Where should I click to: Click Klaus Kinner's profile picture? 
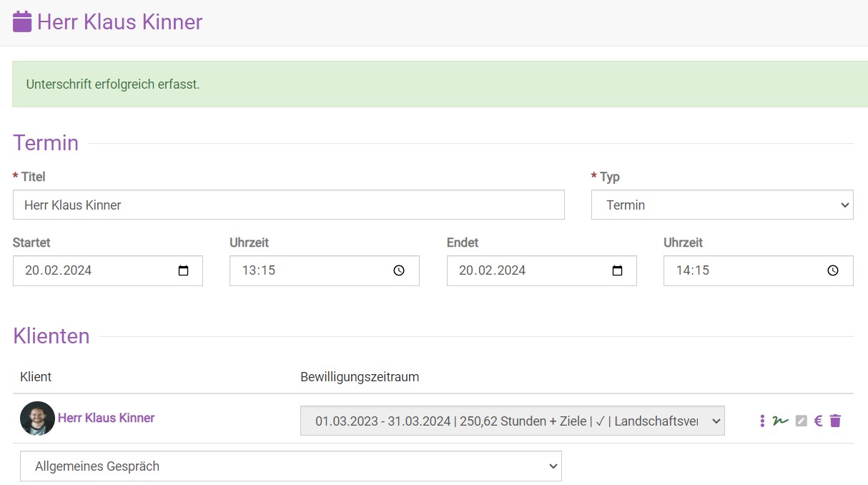[37, 418]
